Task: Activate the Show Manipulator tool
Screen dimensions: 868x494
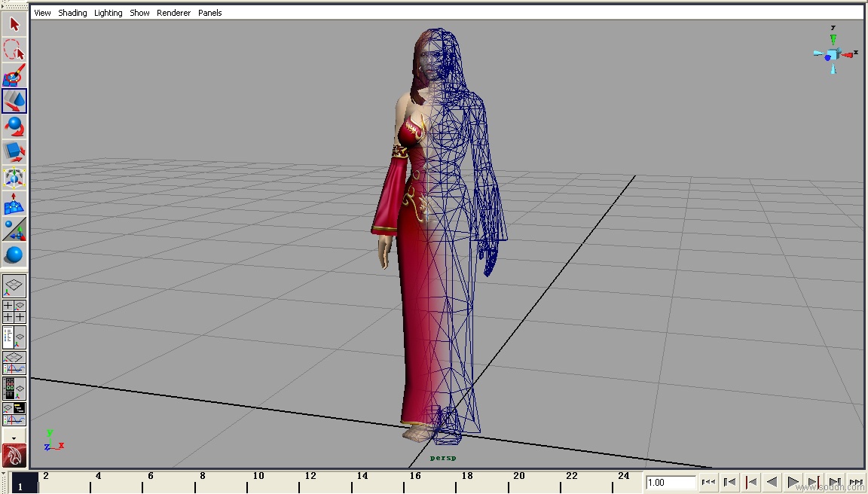Action: [14, 229]
